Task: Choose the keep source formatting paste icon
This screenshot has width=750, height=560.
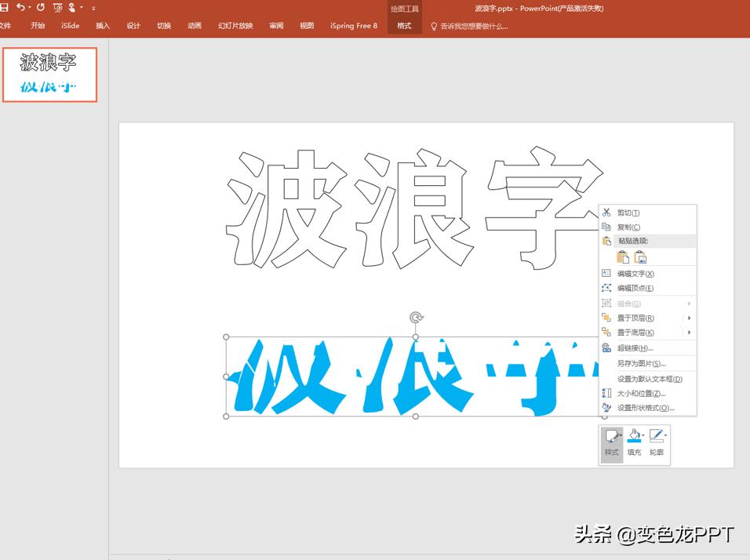Action: 622,256
